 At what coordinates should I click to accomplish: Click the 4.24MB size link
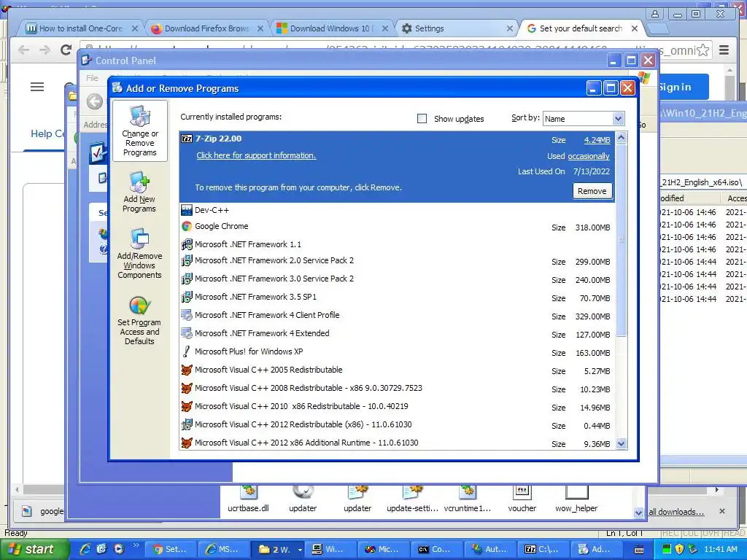[x=597, y=140]
